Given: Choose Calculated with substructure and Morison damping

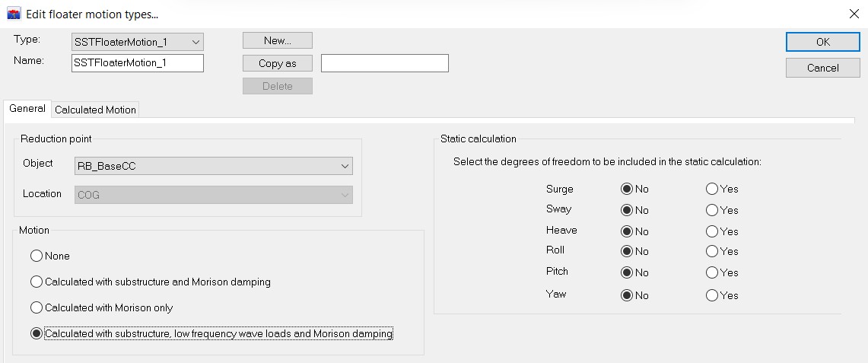Looking at the screenshot, I should [x=37, y=282].
